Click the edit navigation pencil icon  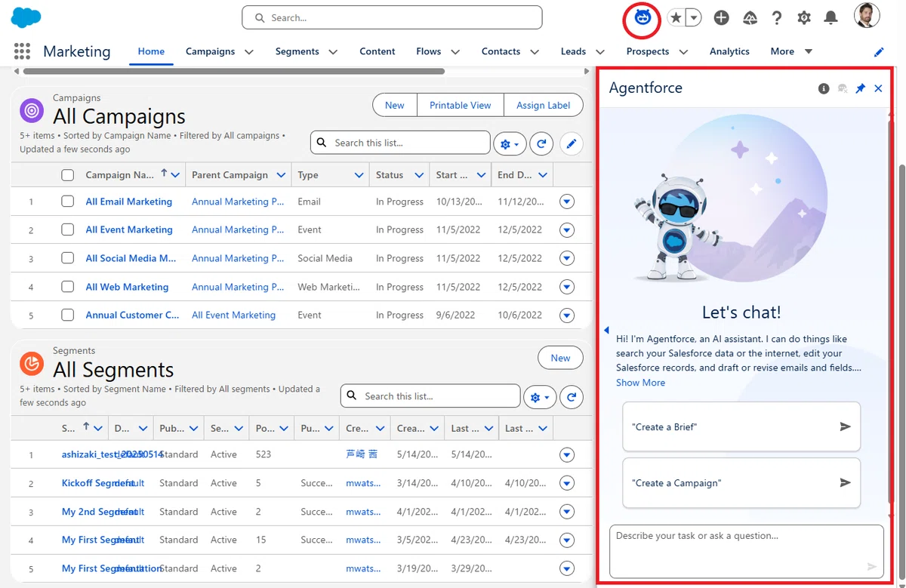coord(879,52)
